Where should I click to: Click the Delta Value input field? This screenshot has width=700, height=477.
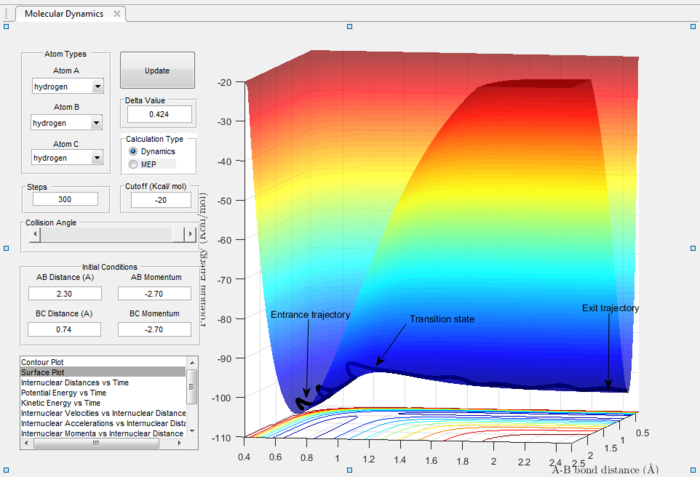tap(159, 114)
